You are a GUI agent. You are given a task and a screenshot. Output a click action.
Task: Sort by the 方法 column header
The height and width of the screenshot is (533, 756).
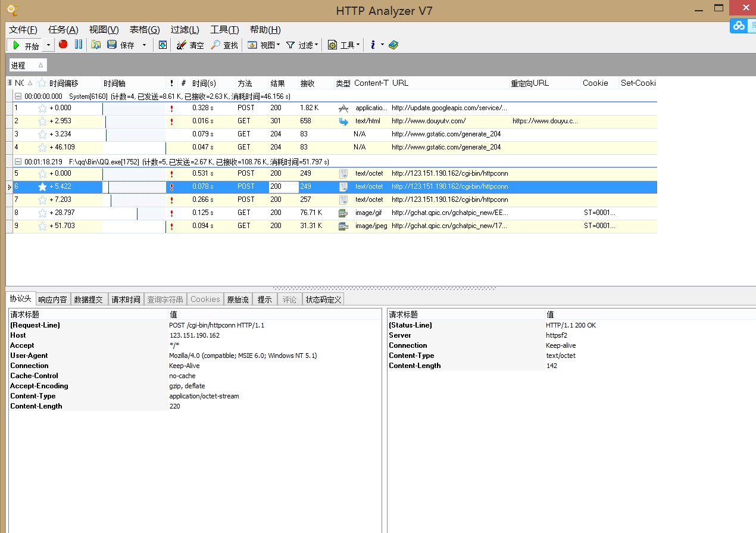(x=251, y=83)
